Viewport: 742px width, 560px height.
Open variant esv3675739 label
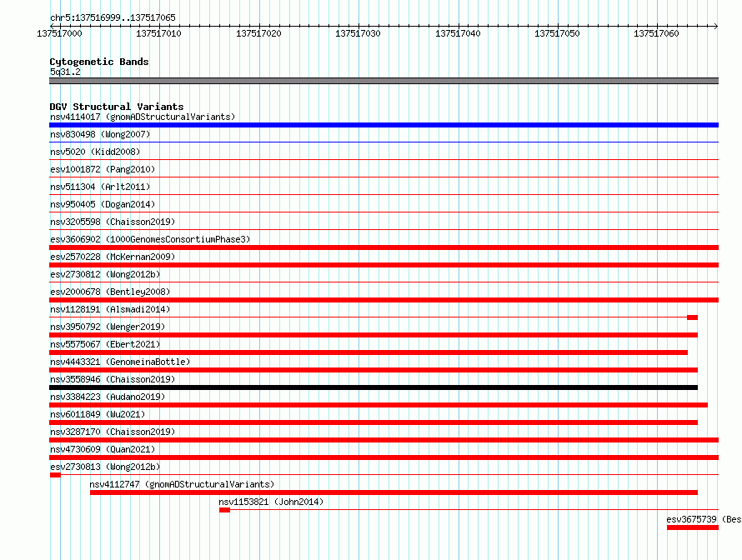(704, 519)
